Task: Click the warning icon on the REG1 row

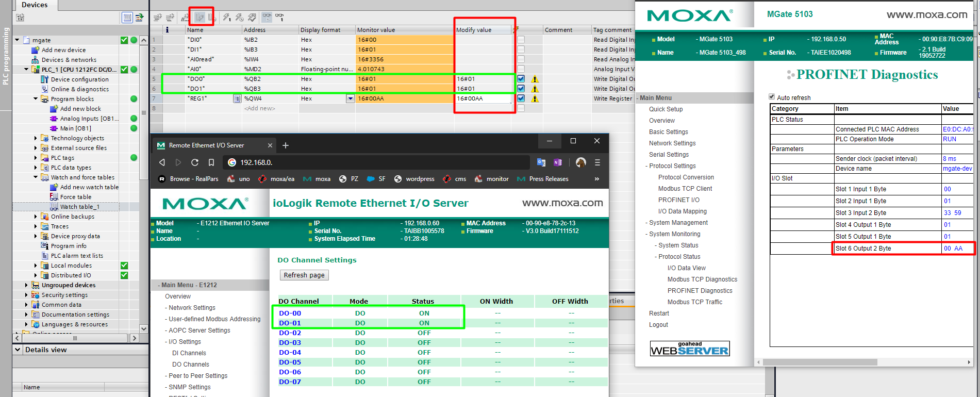Action: 535,98
